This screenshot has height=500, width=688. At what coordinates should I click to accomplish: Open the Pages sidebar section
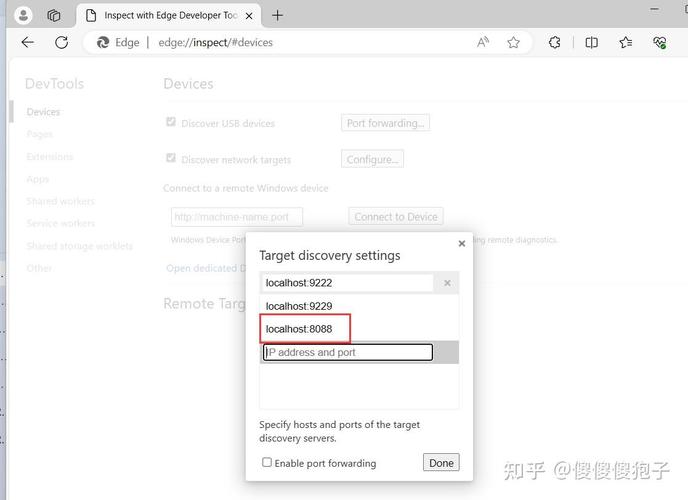tap(39, 134)
